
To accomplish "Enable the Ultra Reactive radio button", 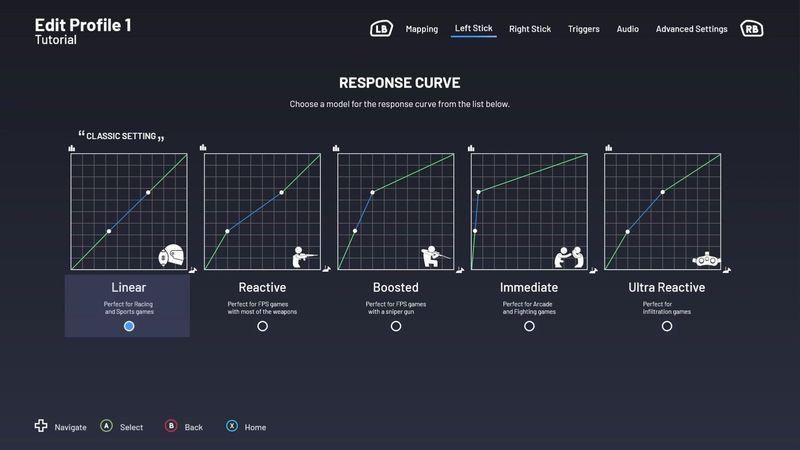I will coord(667,326).
